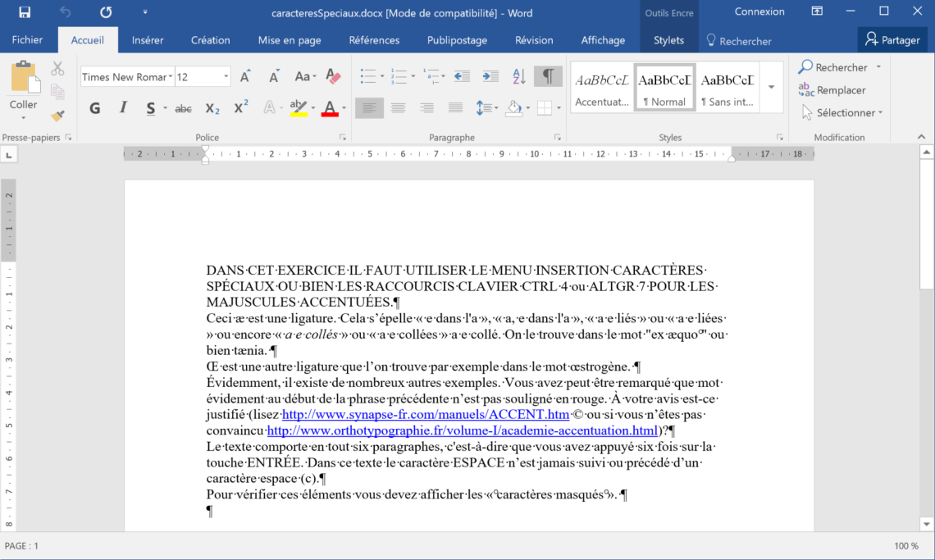Click the borders grid icon
The image size is (935, 560).
pyautogui.click(x=544, y=108)
